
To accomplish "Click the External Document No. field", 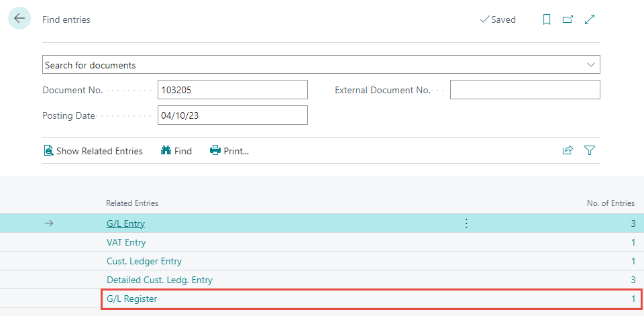I will tap(525, 90).
